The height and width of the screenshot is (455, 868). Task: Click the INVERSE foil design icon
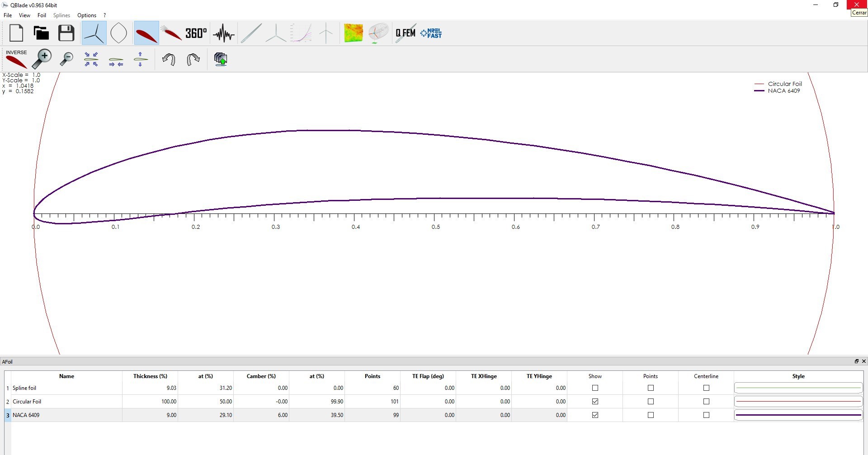[x=16, y=59]
